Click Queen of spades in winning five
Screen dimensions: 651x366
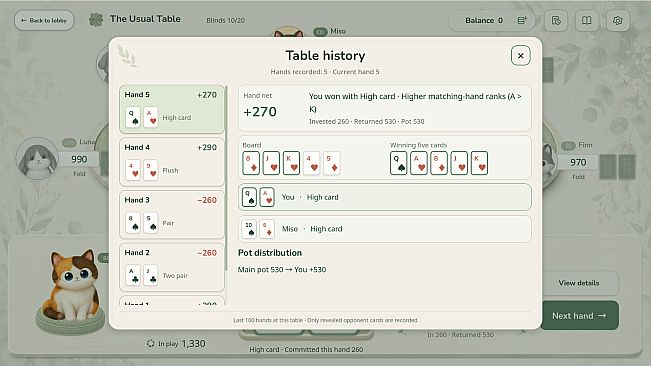click(399, 163)
